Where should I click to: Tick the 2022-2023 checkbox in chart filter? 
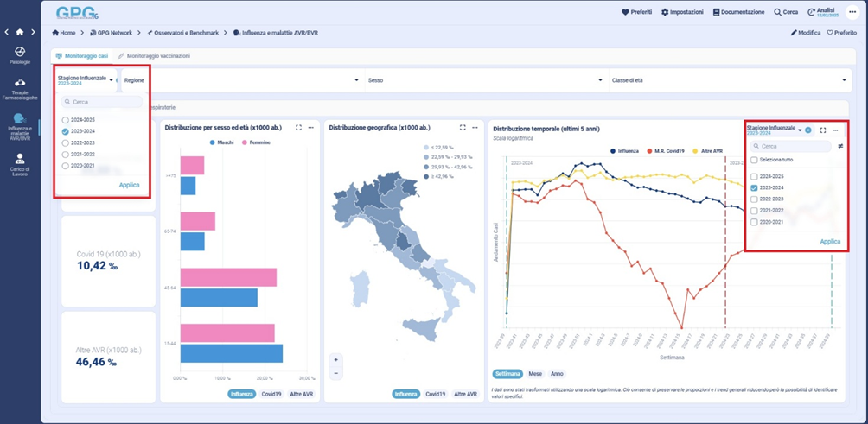pos(755,199)
